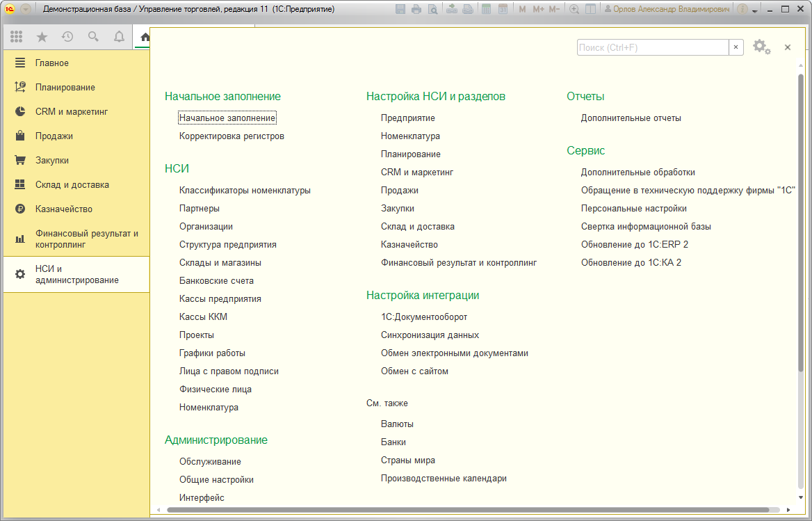Open the Синхронизация данных link

(430, 335)
